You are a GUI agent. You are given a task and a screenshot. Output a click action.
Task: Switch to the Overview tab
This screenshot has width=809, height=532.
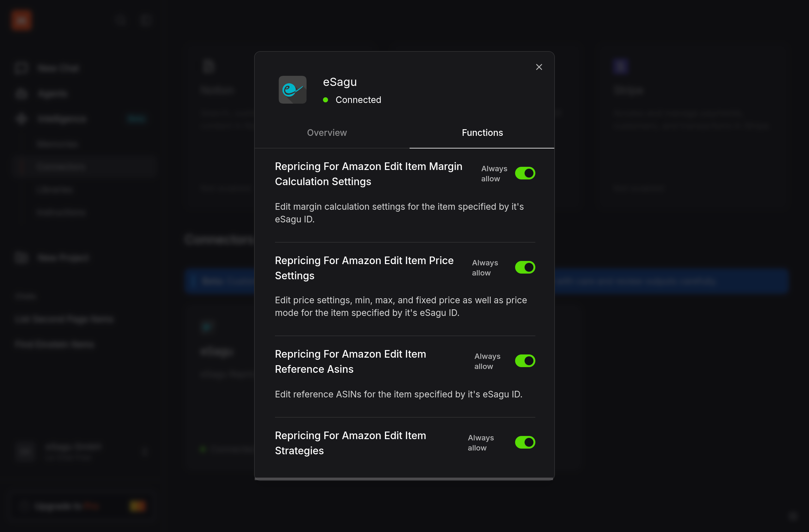[327, 132]
